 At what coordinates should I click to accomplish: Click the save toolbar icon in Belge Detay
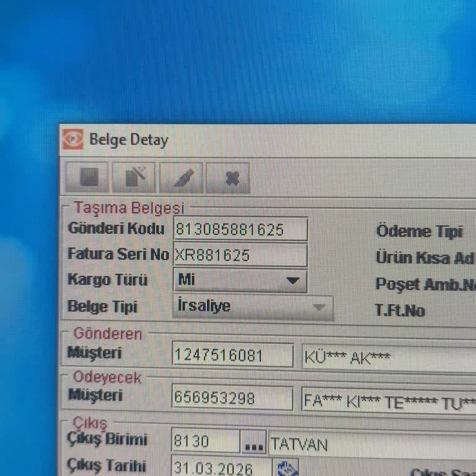pos(87,177)
